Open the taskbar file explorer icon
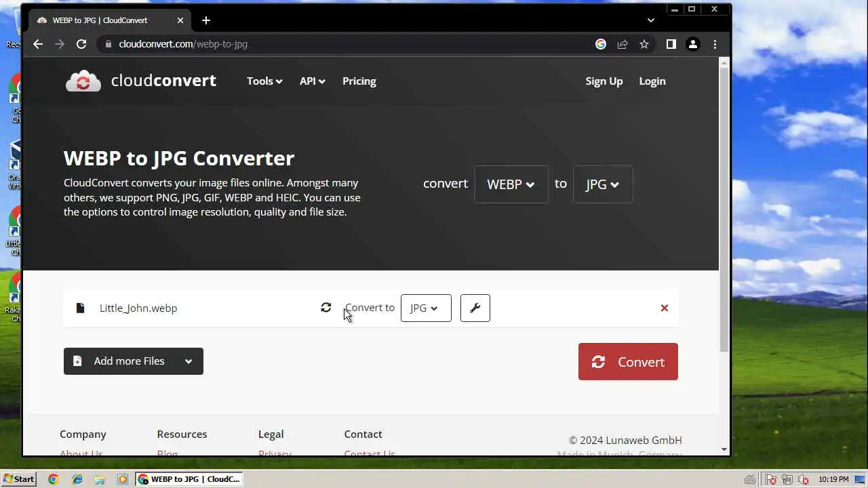868x488 pixels. (100, 479)
